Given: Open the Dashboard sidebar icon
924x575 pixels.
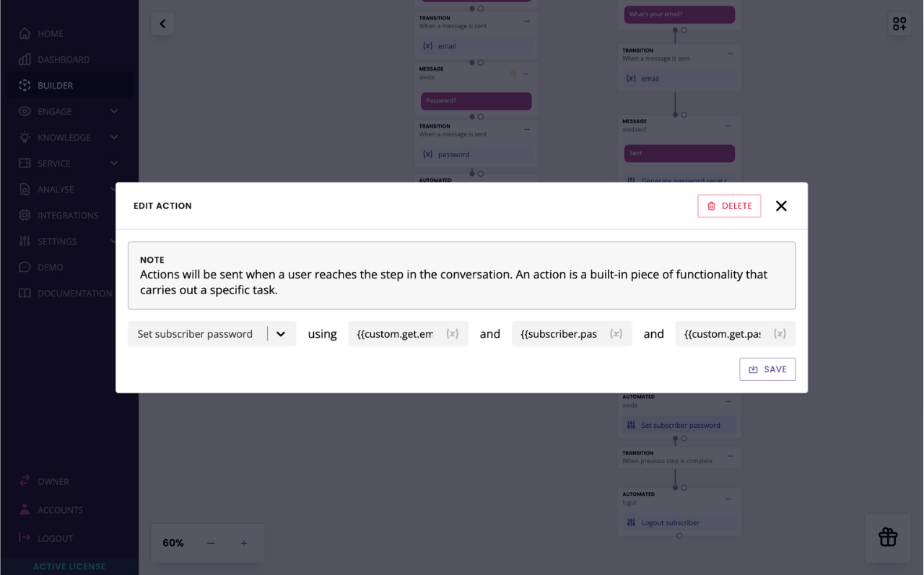Looking at the screenshot, I should click(x=23, y=59).
